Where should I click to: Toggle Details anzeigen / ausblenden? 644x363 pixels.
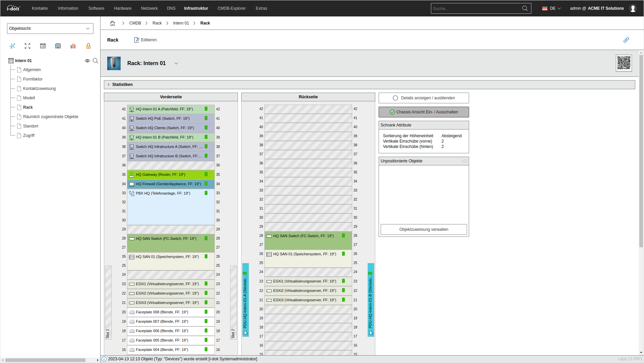[424, 98]
